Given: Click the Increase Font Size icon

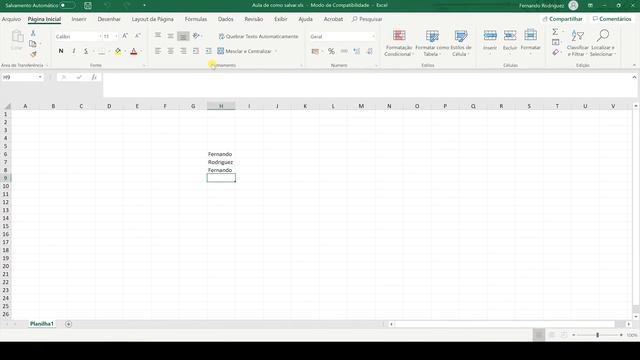Looking at the screenshot, I should click(125, 36).
